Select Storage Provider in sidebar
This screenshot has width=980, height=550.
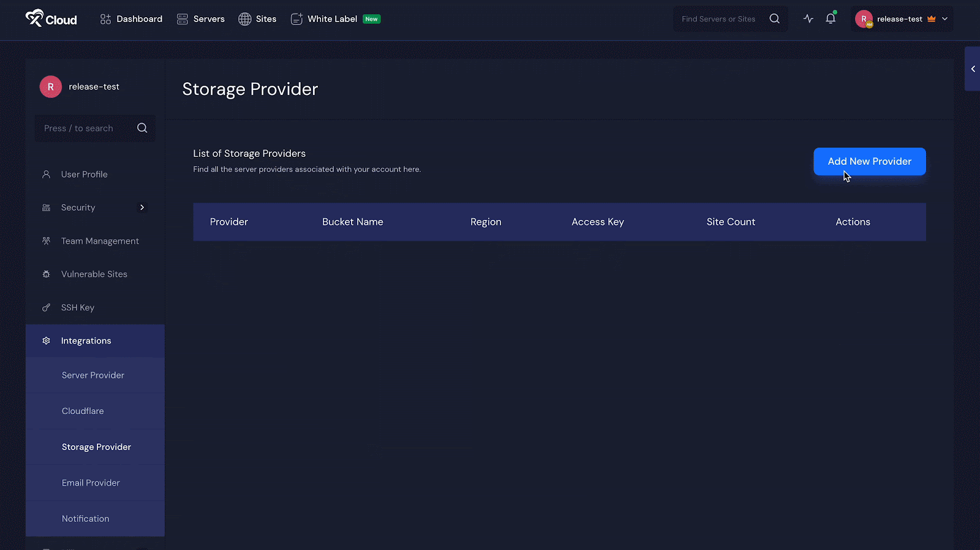click(x=96, y=447)
